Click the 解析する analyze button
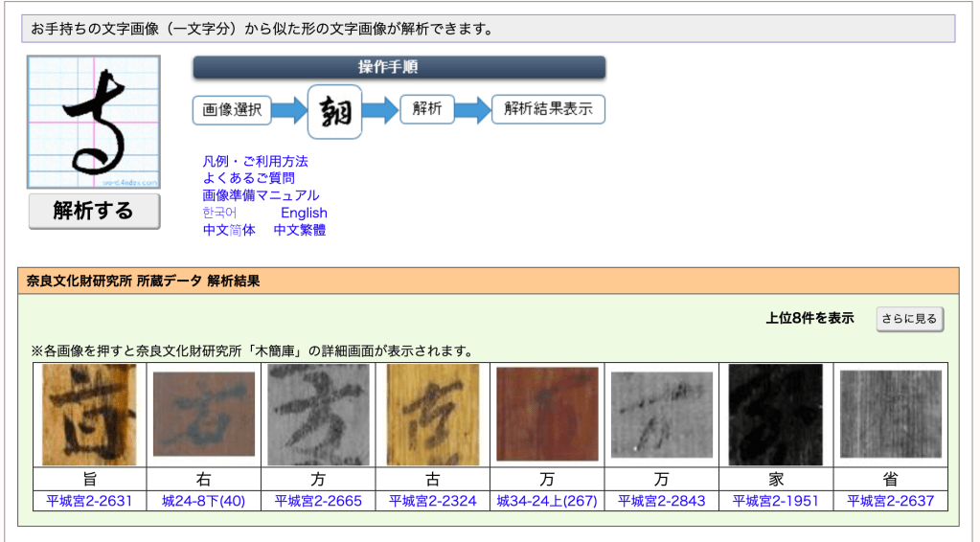Viewport: 980px width, 542px height. pos(94,211)
